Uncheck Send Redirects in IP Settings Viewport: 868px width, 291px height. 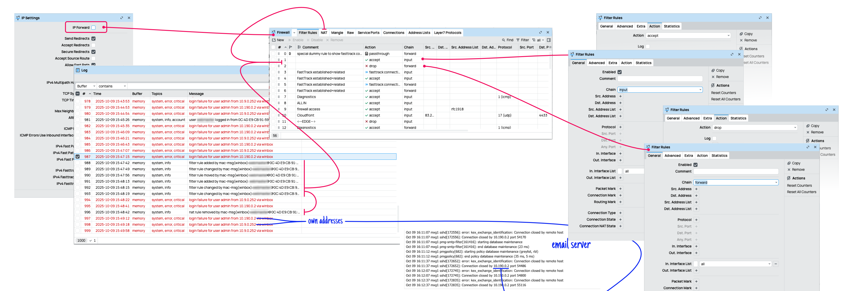[x=94, y=39]
